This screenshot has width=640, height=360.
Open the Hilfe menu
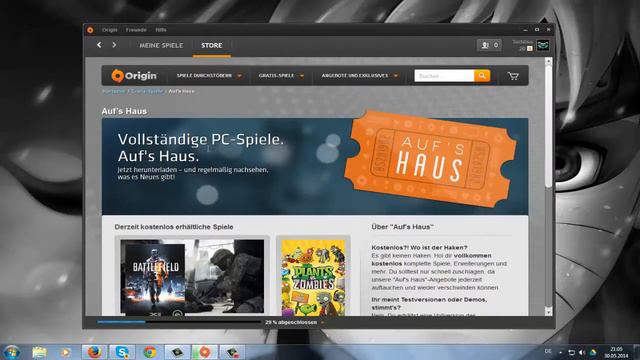point(161,30)
